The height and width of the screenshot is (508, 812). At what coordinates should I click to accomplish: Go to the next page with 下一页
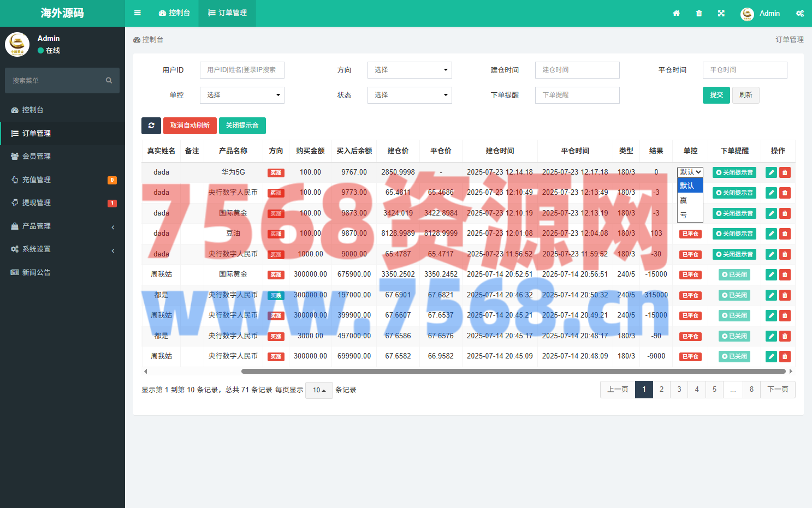click(778, 390)
